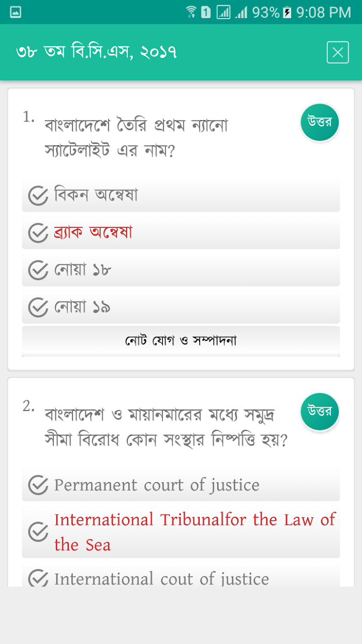Close the quiz with the X icon

tap(338, 52)
